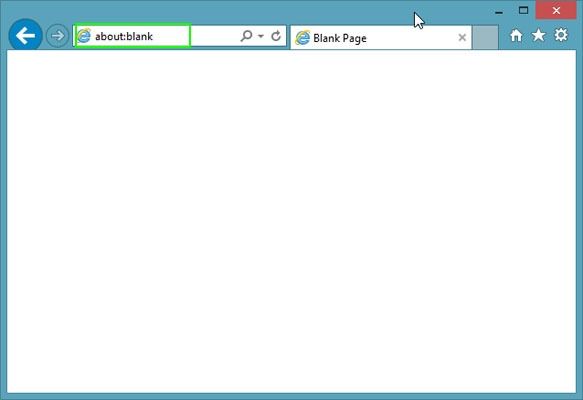Click the IE page icon in address bar
583x400 pixels.
84,36
